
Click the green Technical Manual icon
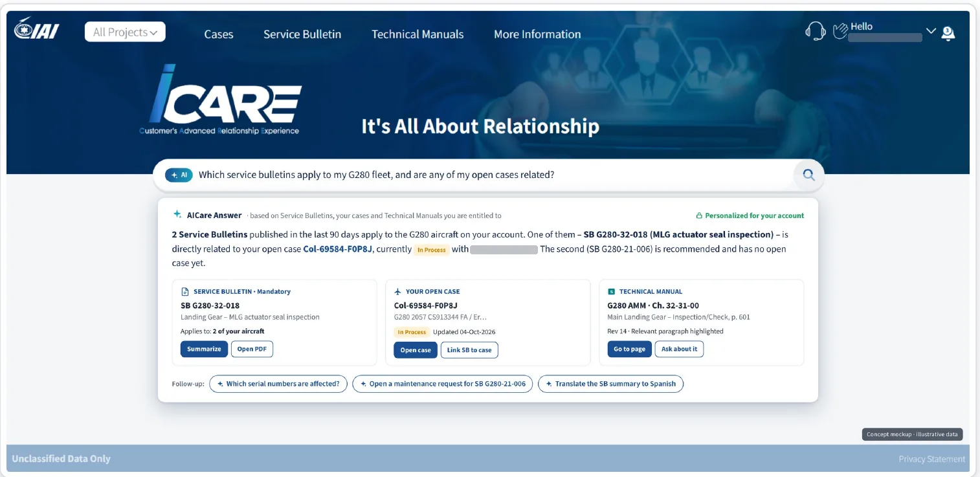click(612, 292)
